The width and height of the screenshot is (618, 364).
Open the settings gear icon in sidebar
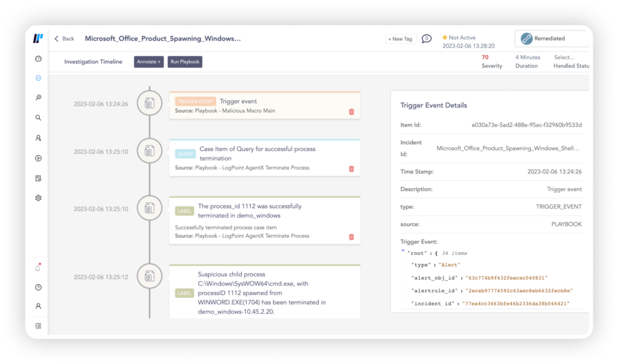coord(38,198)
